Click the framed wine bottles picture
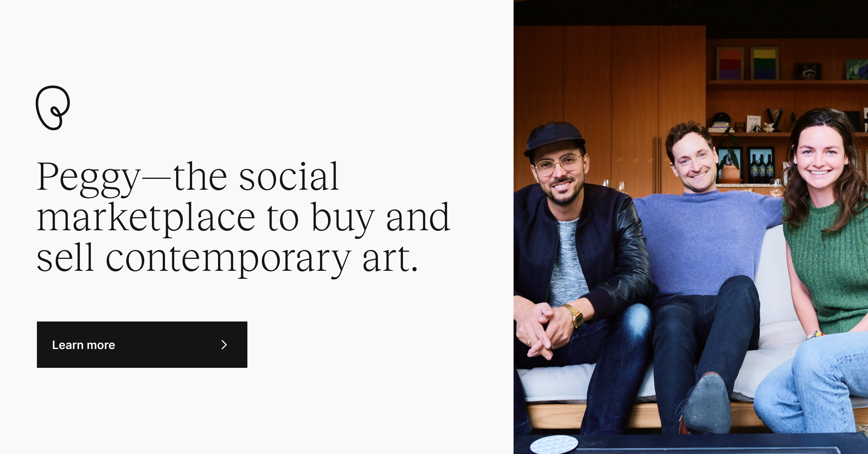The height and width of the screenshot is (454, 868). point(761,165)
